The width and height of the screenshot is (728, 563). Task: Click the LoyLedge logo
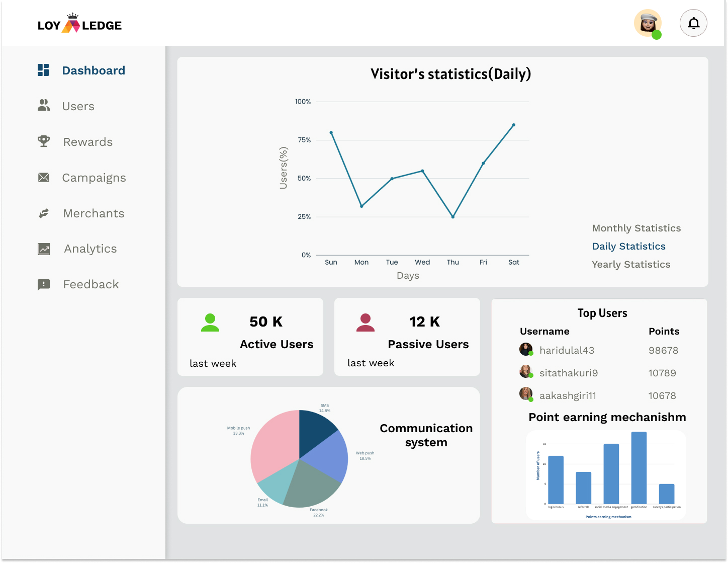tap(79, 24)
